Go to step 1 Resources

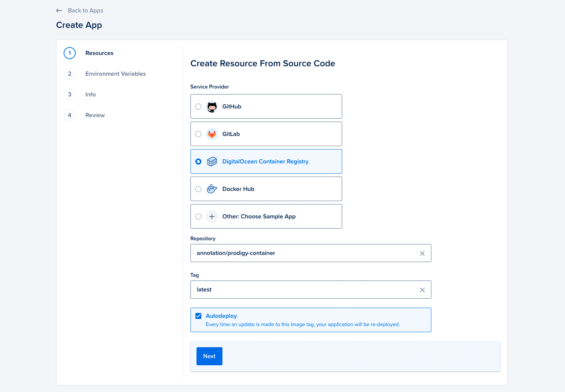(x=99, y=53)
